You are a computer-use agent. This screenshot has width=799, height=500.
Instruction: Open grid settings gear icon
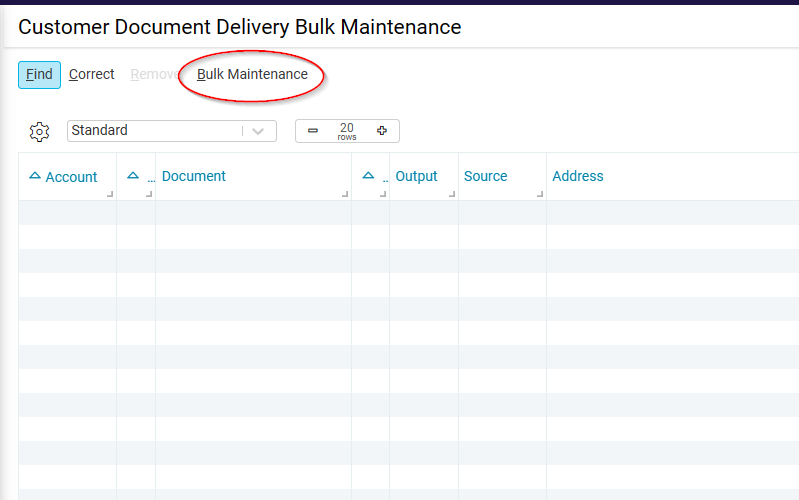(x=39, y=131)
